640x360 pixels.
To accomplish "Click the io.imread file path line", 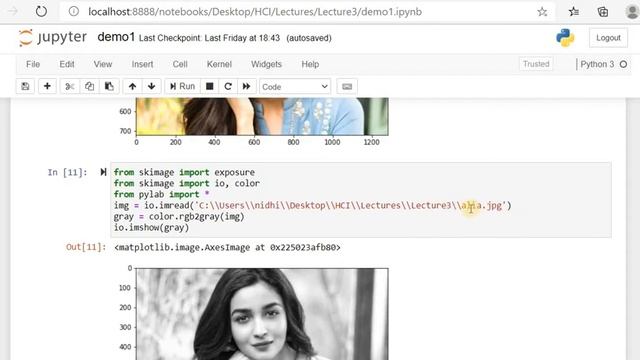I will (313, 205).
